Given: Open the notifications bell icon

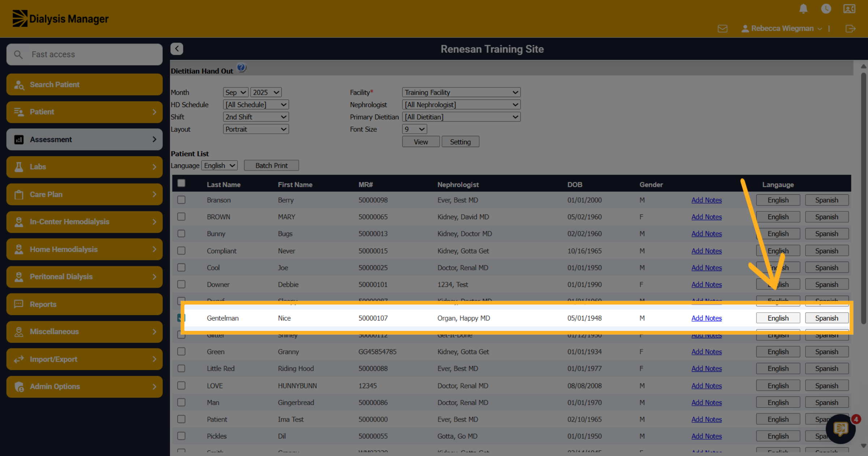Looking at the screenshot, I should coord(803,9).
